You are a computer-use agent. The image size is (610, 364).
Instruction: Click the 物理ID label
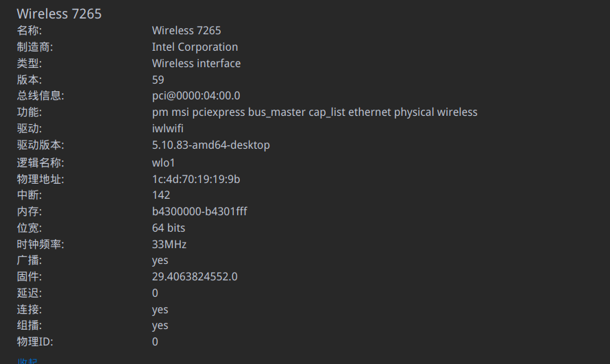click(35, 342)
